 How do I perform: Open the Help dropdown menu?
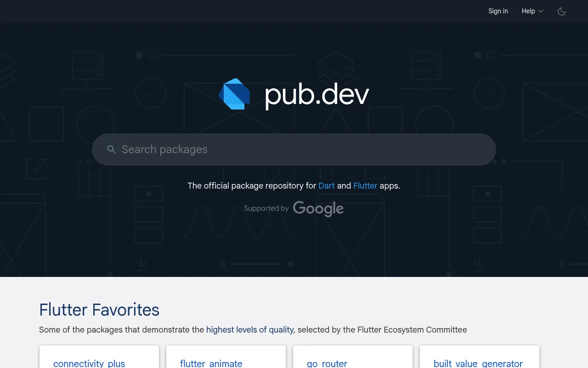(532, 11)
